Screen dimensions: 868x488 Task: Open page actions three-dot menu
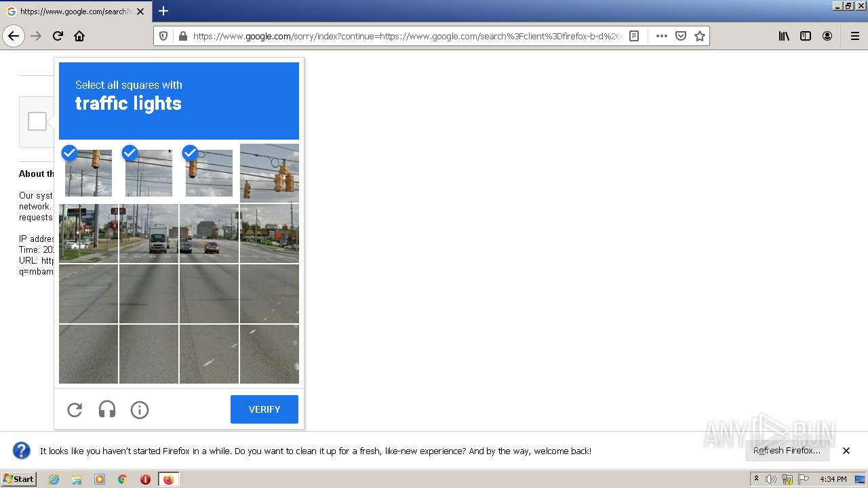(662, 36)
